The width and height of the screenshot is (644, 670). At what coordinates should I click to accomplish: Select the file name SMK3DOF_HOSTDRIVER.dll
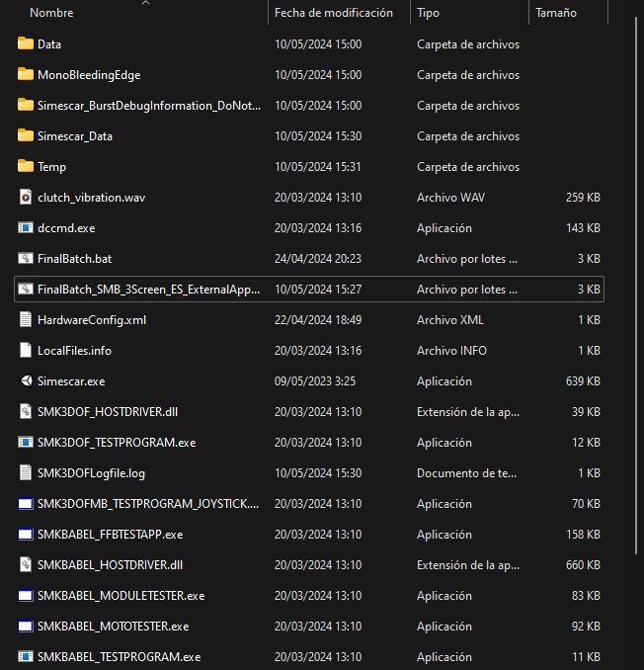(108, 412)
